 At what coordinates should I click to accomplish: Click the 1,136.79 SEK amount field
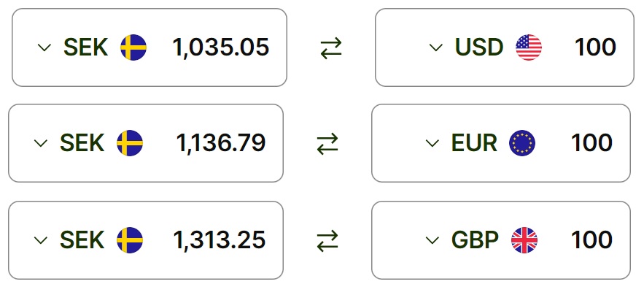tap(220, 143)
